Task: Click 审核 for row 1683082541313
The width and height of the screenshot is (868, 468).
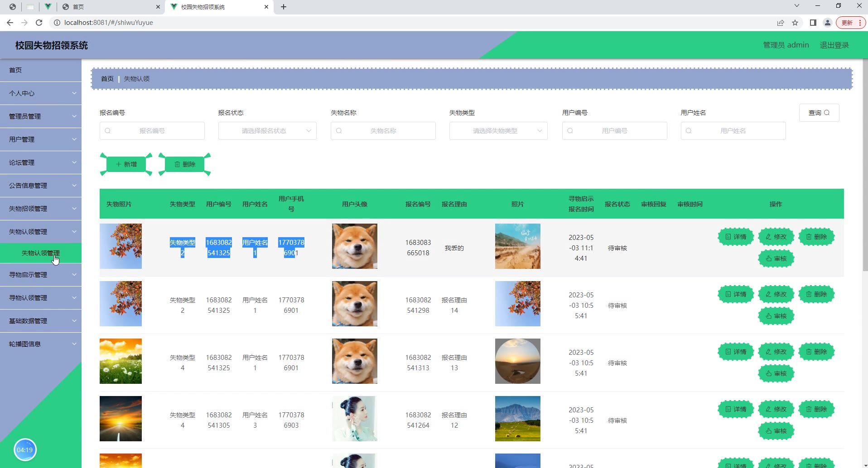Action: [x=776, y=373]
